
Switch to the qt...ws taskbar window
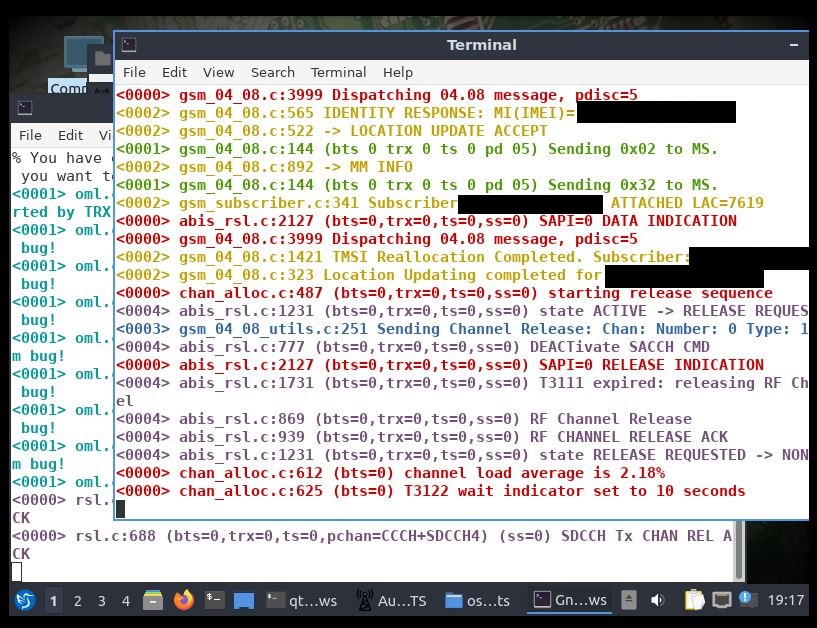(x=301, y=601)
